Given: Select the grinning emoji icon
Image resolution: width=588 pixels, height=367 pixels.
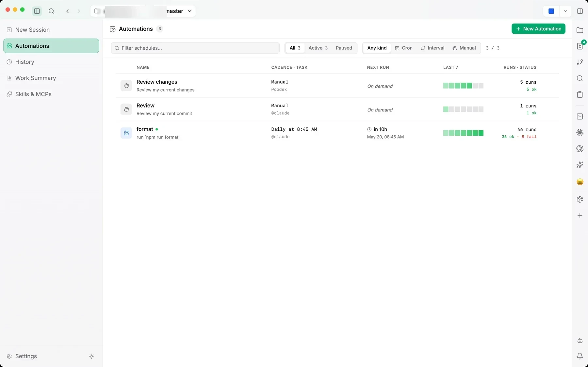Looking at the screenshot, I should [x=580, y=182].
